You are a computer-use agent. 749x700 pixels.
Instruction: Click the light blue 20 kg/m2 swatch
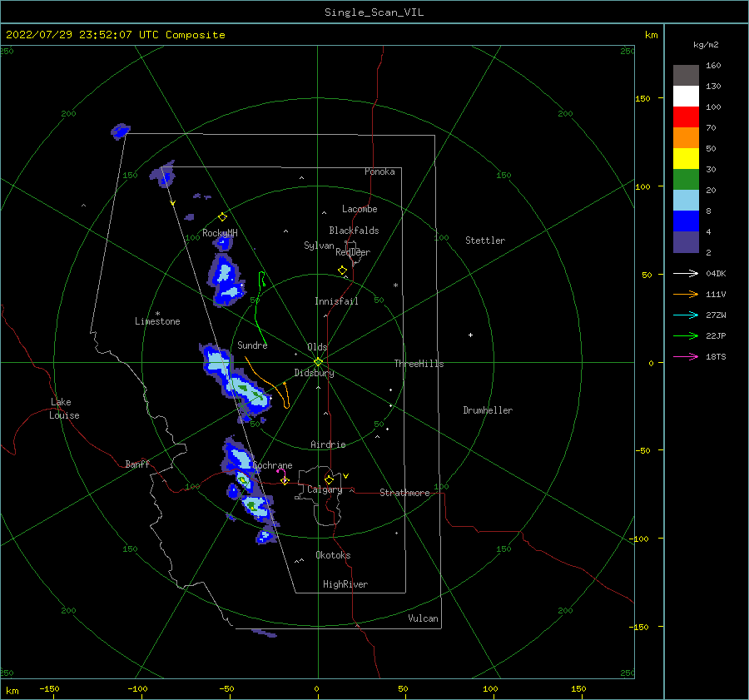686,201
